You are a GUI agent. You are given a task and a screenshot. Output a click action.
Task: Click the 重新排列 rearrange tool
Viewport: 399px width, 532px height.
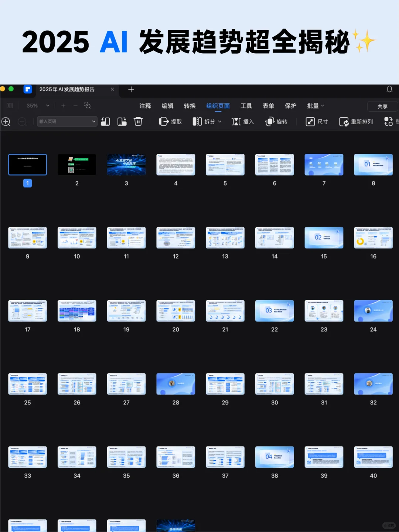tap(356, 122)
